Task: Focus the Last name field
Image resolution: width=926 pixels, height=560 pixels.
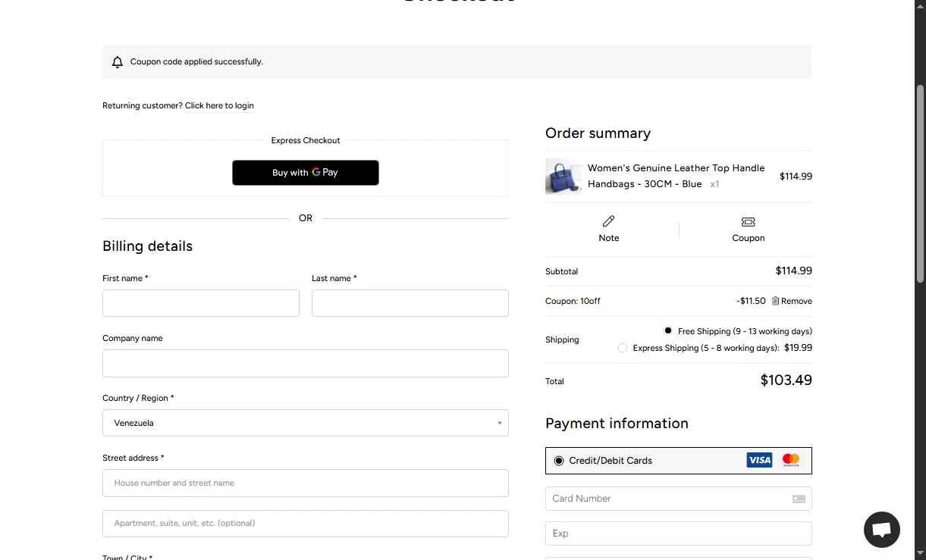Action: coord(410,303)
